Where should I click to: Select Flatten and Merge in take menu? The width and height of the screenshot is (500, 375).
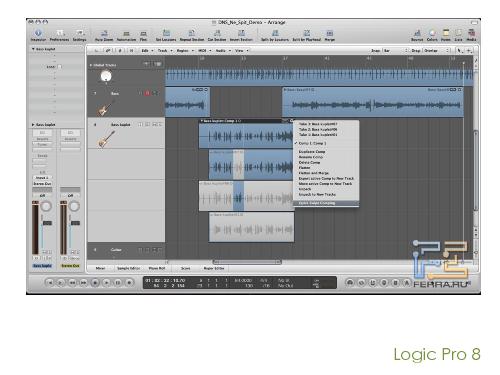(x=314, y=173)
